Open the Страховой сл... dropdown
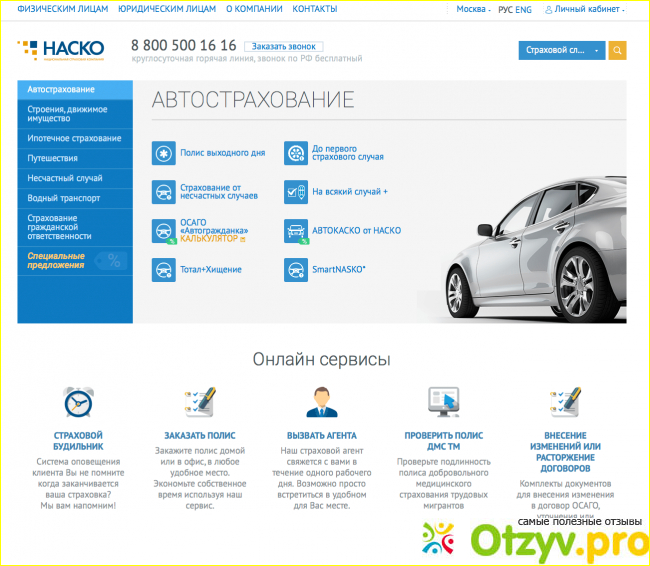The image size is (650, 566). 562,50
